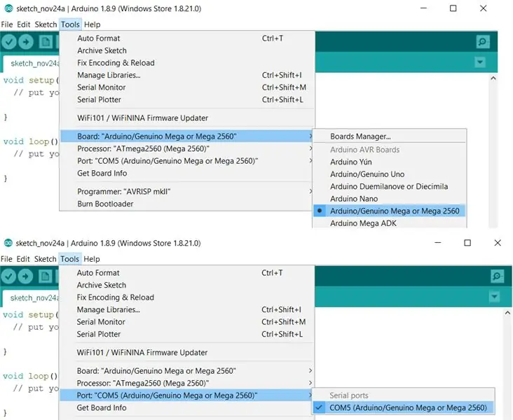The width and height of the screenshot is (513, 420).
Task: Click Upload arrow icon in bottom window
Action: coord(25,276)
